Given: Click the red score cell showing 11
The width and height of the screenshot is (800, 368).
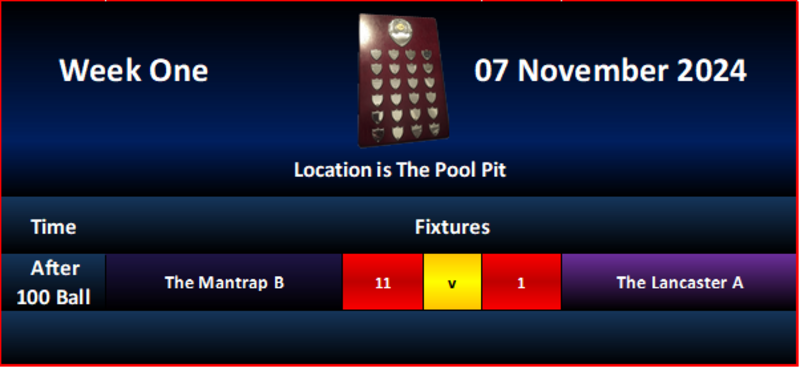Looking at the screenshot, I should (x=383, y=282).
